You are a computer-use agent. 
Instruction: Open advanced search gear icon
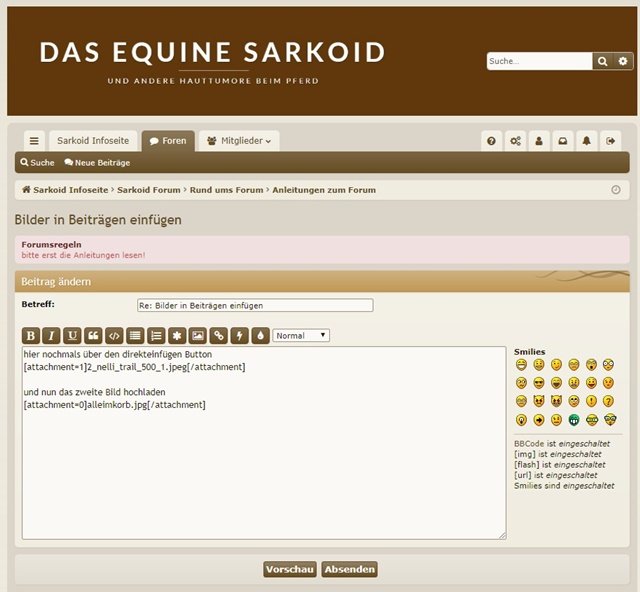tap(623, 61)
